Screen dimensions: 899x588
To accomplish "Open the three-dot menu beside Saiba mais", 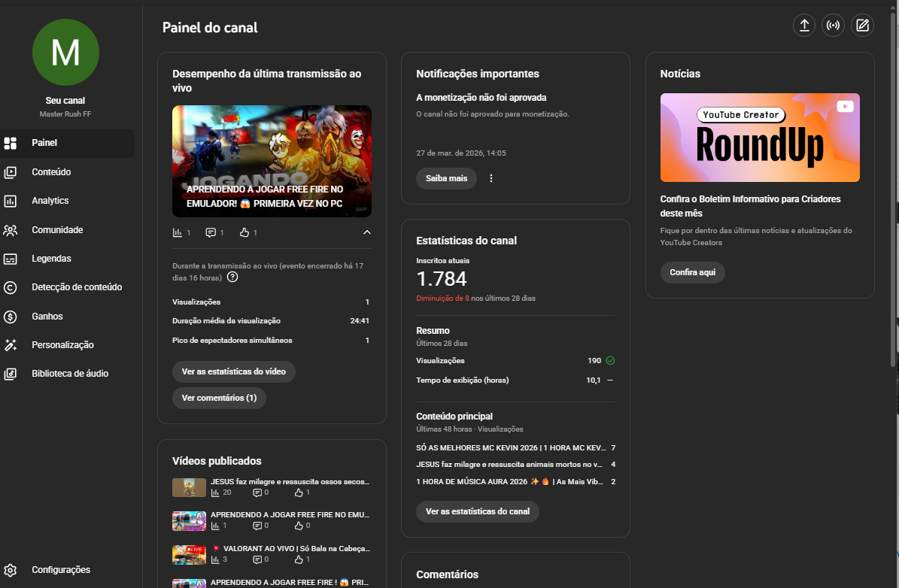I will click(x=491, y=178).
